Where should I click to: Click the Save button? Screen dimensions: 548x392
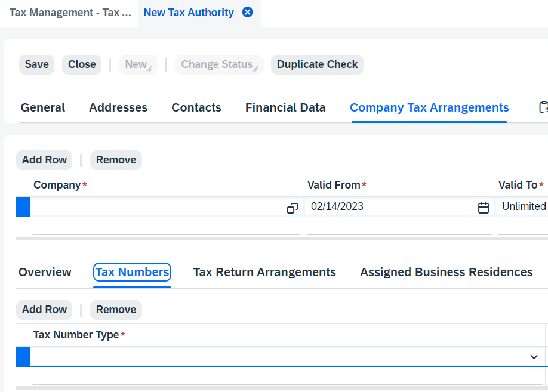pyautogui.click(x=36, y=64)
